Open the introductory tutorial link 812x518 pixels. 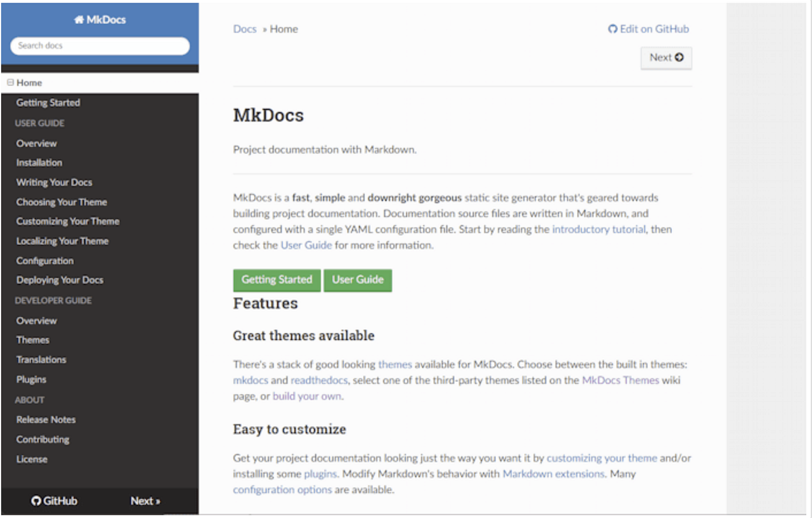point(598,229)
